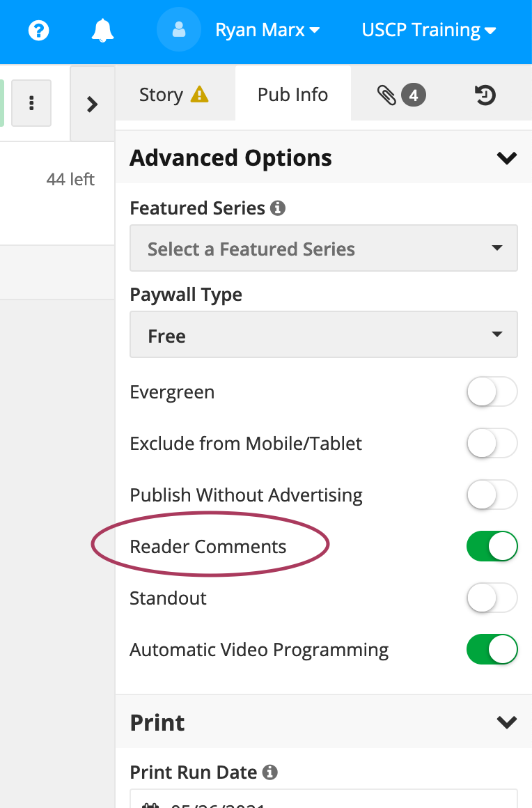Open the Featured Series dropdown
Screen dimensions: 532x808
tap(323, 248)
